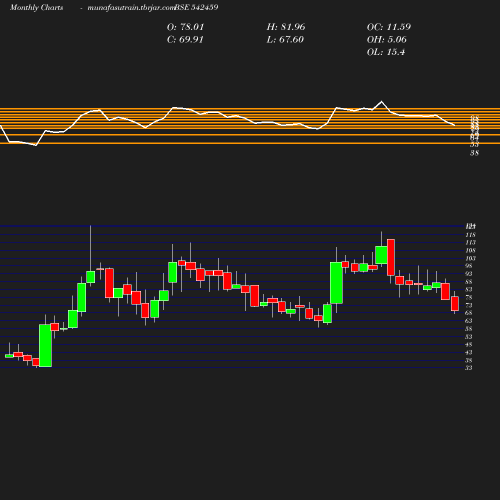500x500 pixels.
Task: Click price axis label 68
Action: click(x=469, y=313)
